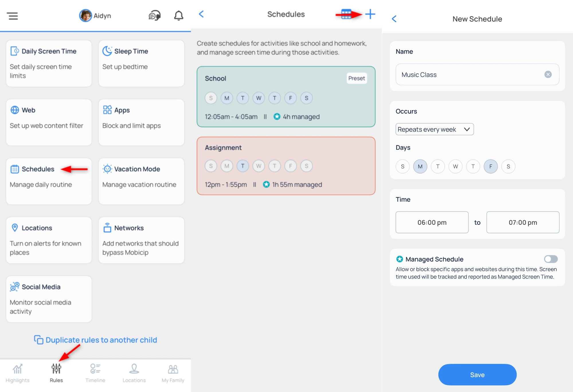573x392 pixels.
Task: Click the Name input field
Action: (477, 75)
